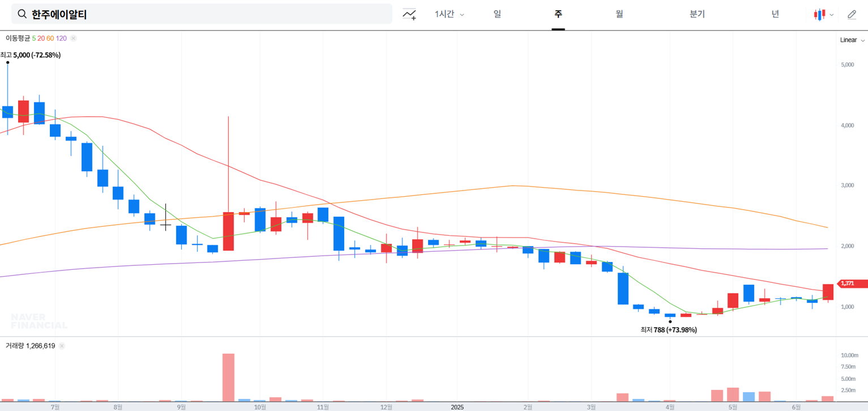Switch to the 월 monthly tab
This screenshot has height=411, width=868.
pyautogui.click(x=619, y=14)
